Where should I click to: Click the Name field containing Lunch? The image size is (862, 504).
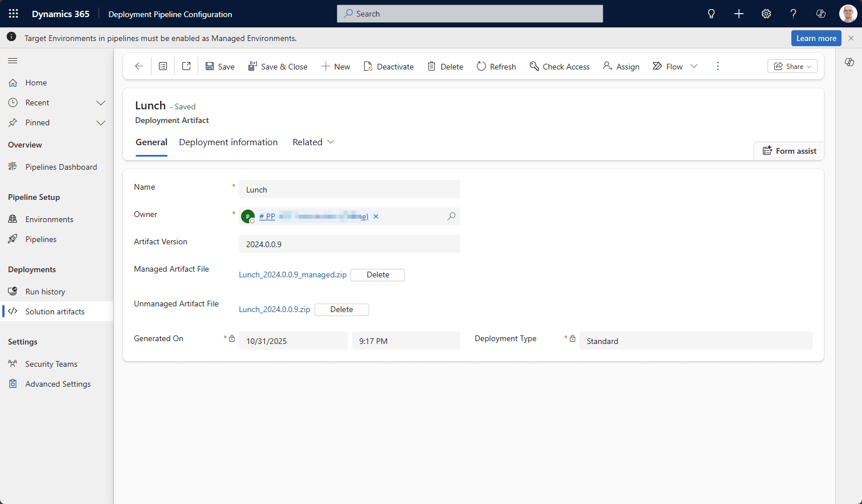coord(349,189)
